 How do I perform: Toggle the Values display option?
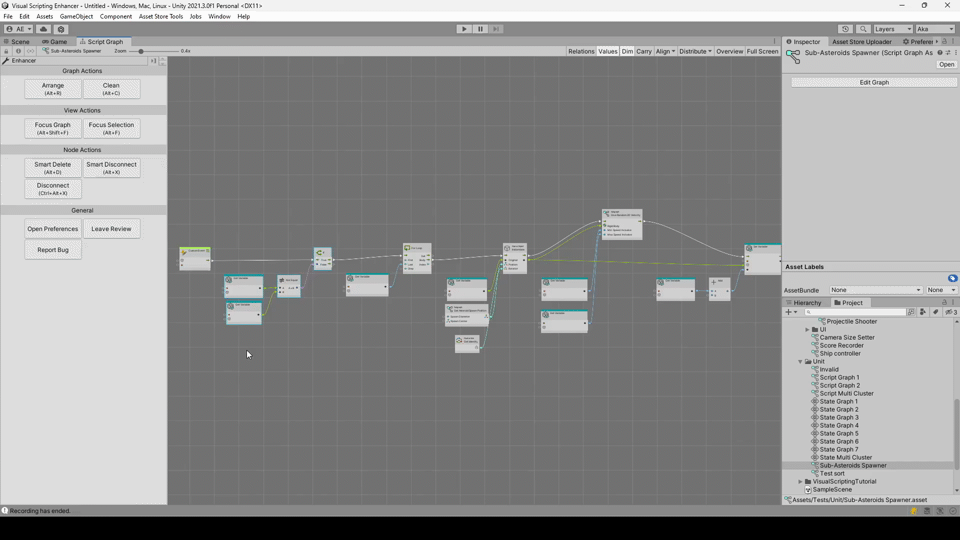(x=607, y=51)
